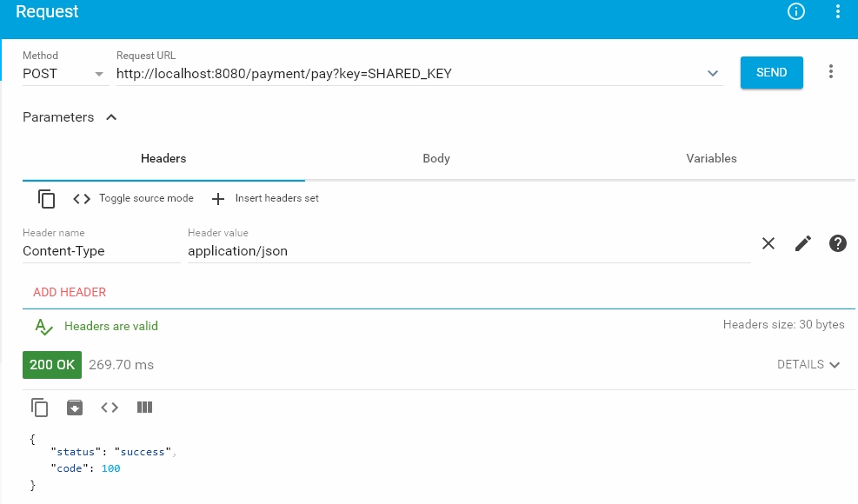Click the 'Headers are valid' message

point(111,326)
